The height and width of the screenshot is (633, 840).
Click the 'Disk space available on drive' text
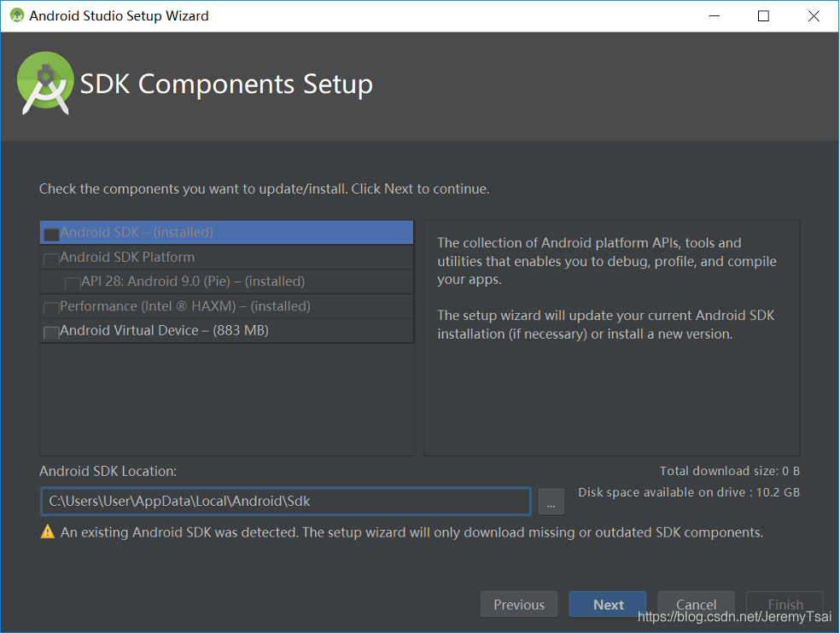point(689,492)
